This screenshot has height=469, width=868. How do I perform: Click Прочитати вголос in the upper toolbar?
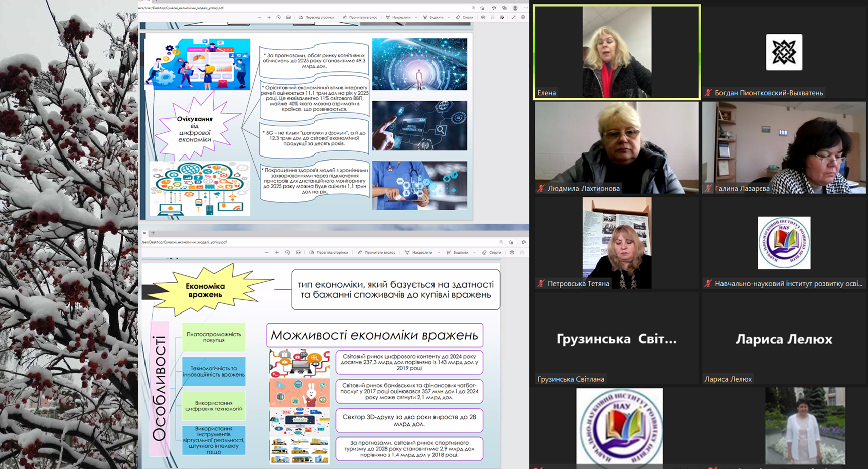click(x=360, y=17)
